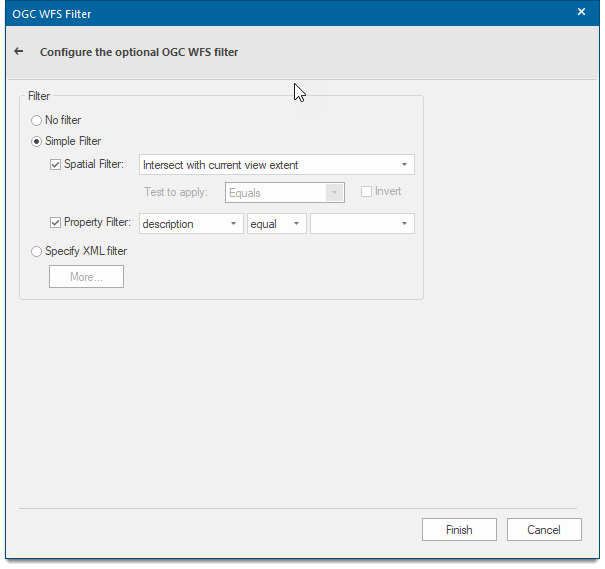Image resolution: width=605 pixels, height=569 pixels.
Task: Choose the Simple Filter radio button
Action: [x=37, y=141]
